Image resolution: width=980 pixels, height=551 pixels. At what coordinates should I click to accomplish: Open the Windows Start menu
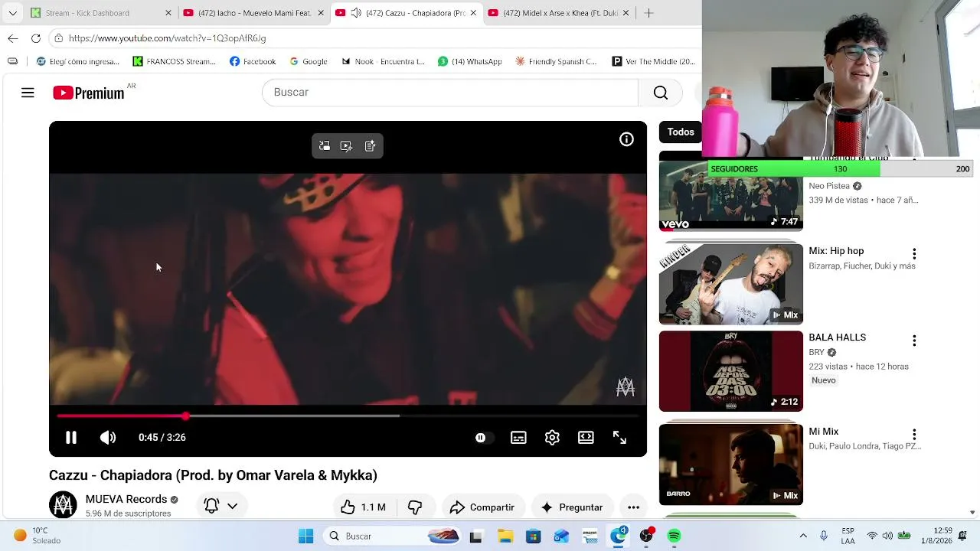pyautogui.click(x=306, y=536)
